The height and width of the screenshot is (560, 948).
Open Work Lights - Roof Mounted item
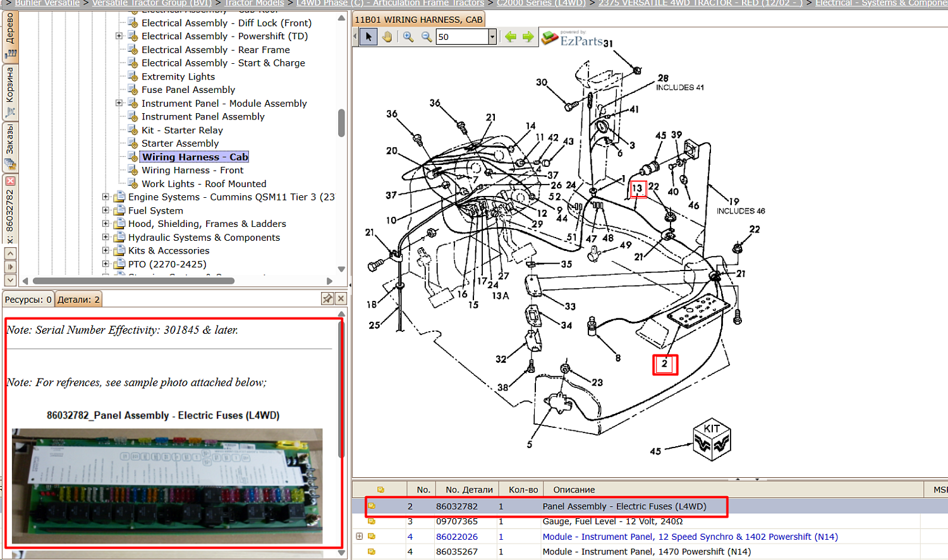click(x=204, y=184)
